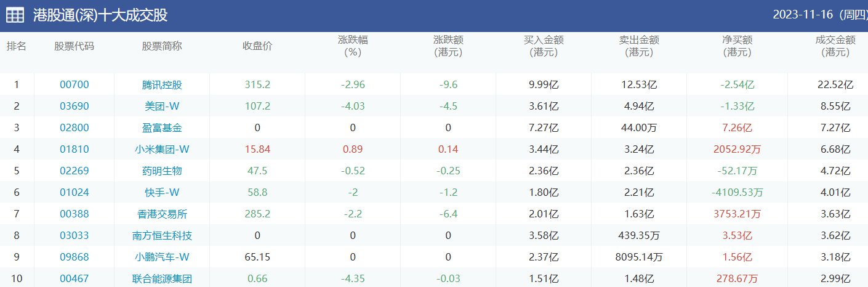Click stock code 01810
The width and height of the screenshot is (868, 287).
coord(74,149)
